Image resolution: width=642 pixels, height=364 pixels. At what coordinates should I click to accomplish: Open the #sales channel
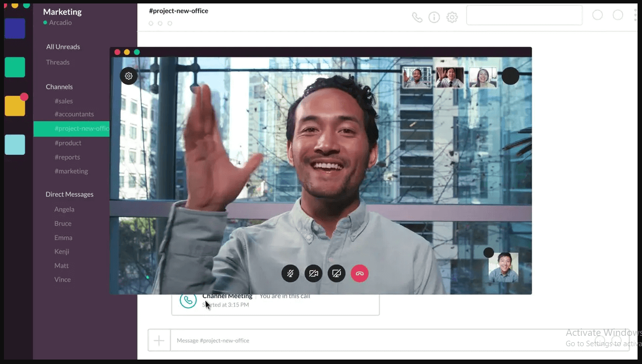64,101
